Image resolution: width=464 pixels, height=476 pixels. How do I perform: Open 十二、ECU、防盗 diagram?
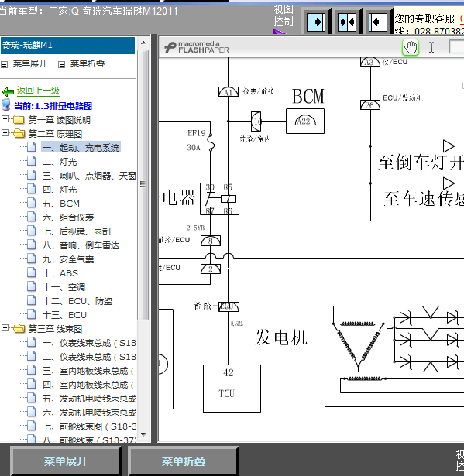pos(77,301)
